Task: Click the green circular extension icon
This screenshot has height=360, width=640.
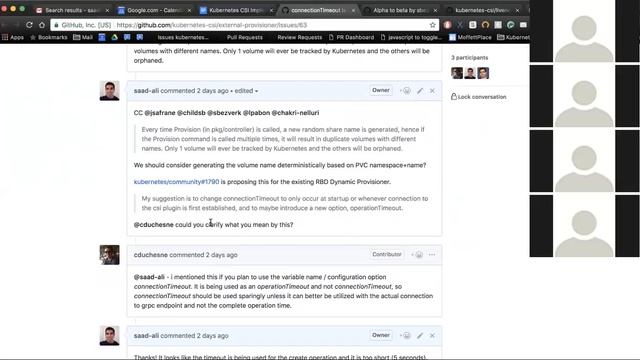Action: (511, 25)
